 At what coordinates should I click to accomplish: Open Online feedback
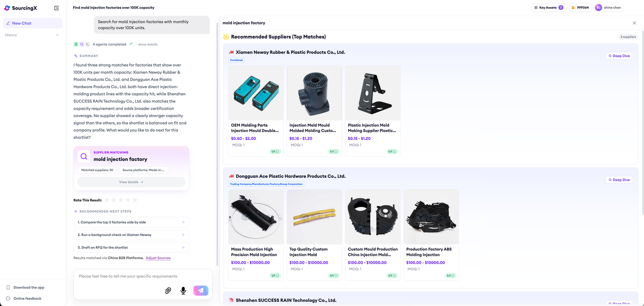(27, 298)
